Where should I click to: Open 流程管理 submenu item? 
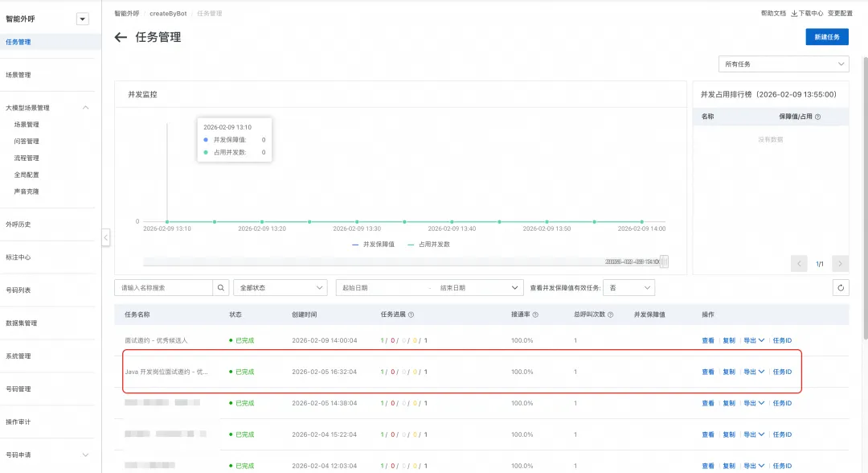click(x=27, y=158)
